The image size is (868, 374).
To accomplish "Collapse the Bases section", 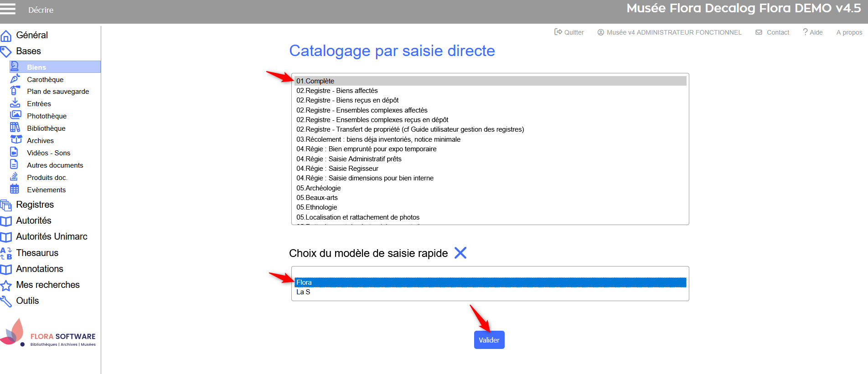I will [x=28, y=51].
